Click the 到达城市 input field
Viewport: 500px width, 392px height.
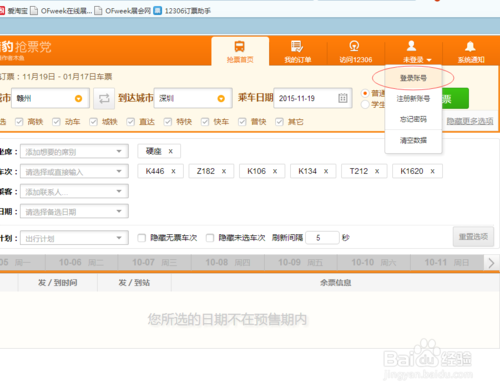tap(193, 98)
